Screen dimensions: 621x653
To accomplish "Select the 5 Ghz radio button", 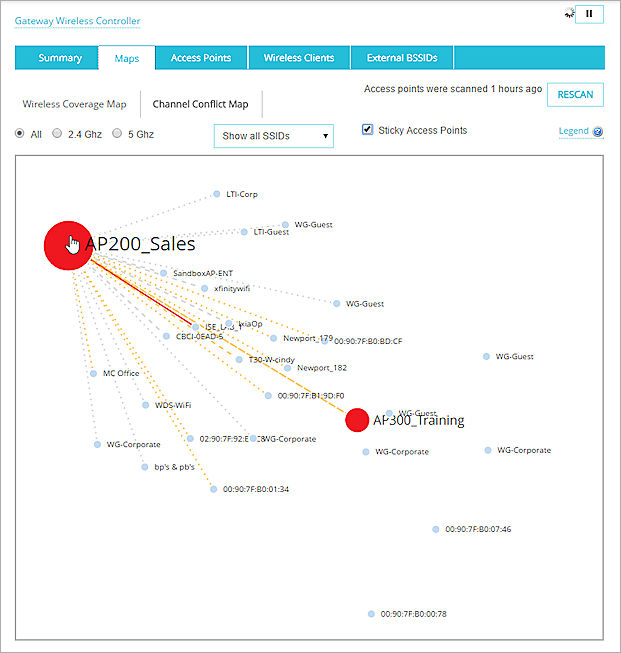I will 117,133.
